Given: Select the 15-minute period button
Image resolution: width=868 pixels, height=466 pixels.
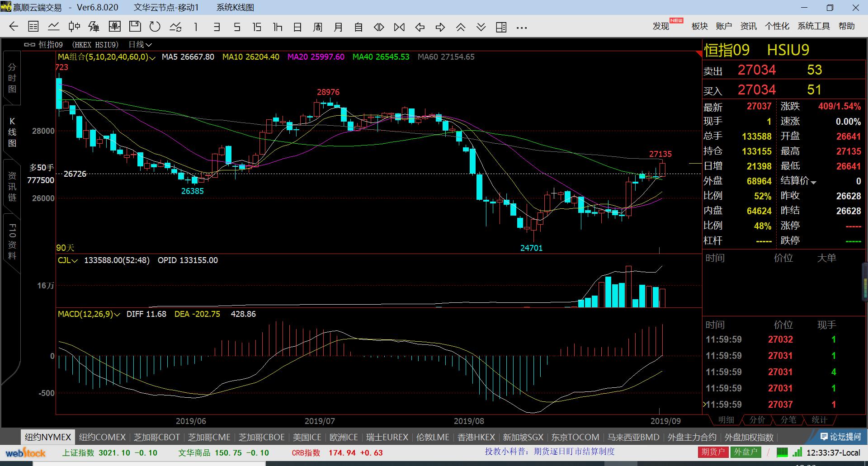Looking at the screenshot, I should (x=257, y=27).
